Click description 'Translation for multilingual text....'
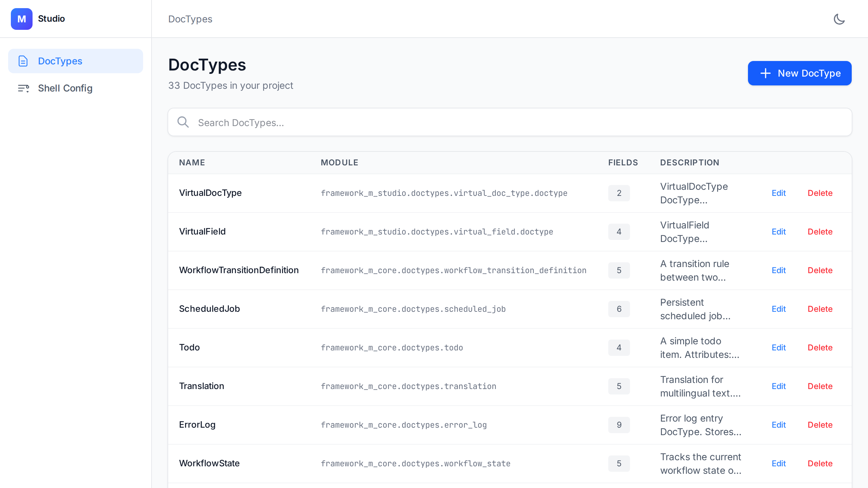Image resolution: width=868 pixels, height=488 pixels. tap(700, 386)
